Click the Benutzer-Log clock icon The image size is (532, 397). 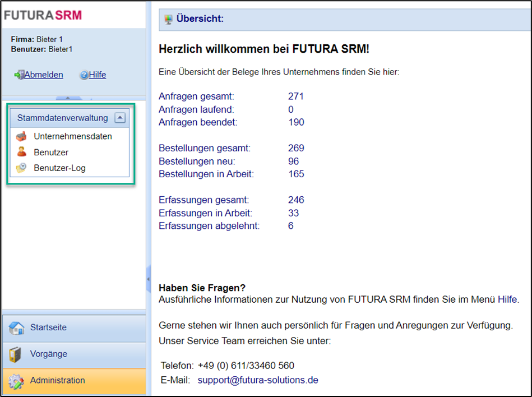coord(21,168)
